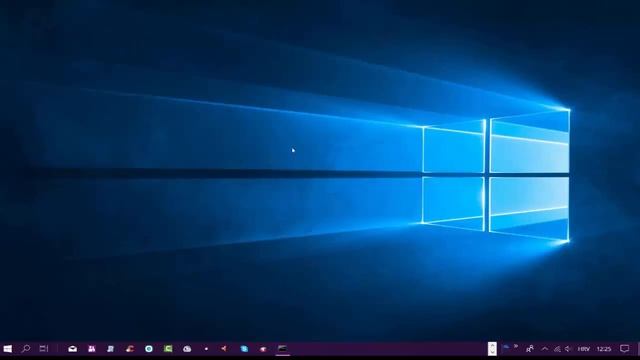
Task: Open Task View button
Action: click(44, 349)
